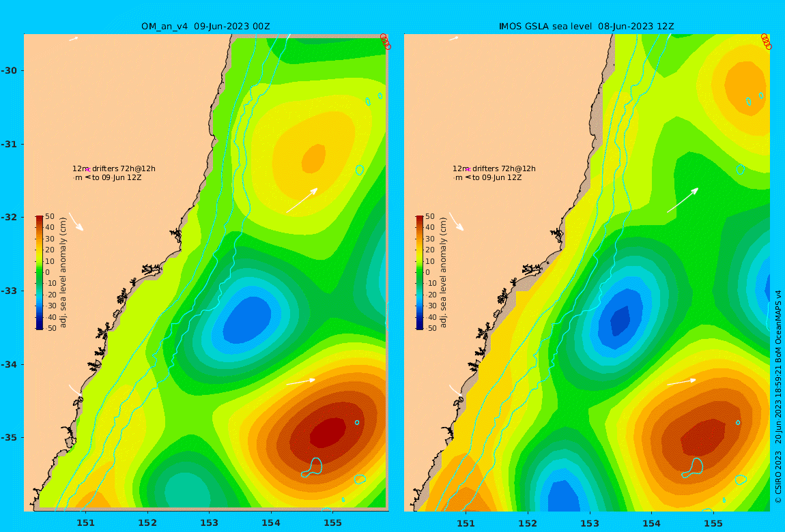Click the magenta drifter marker in left legend
Screen dimensions: 785x532
87,170
